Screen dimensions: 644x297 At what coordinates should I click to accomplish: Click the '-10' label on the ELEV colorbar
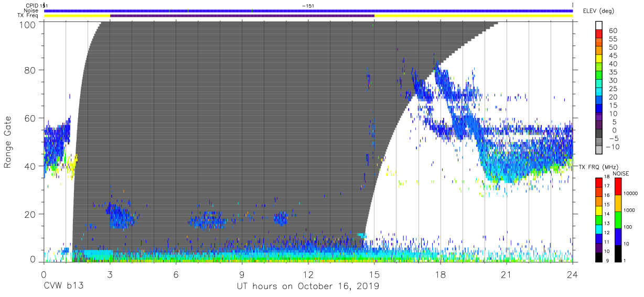[614, 147]
